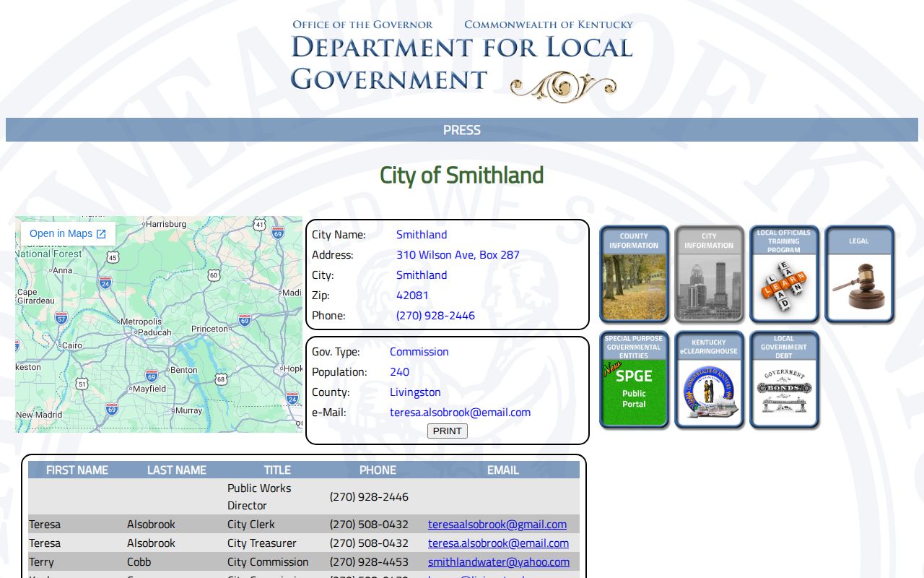Screen dimensions: 924x578
Task: Click Cobb in the last name column
Action: point(139,562)
